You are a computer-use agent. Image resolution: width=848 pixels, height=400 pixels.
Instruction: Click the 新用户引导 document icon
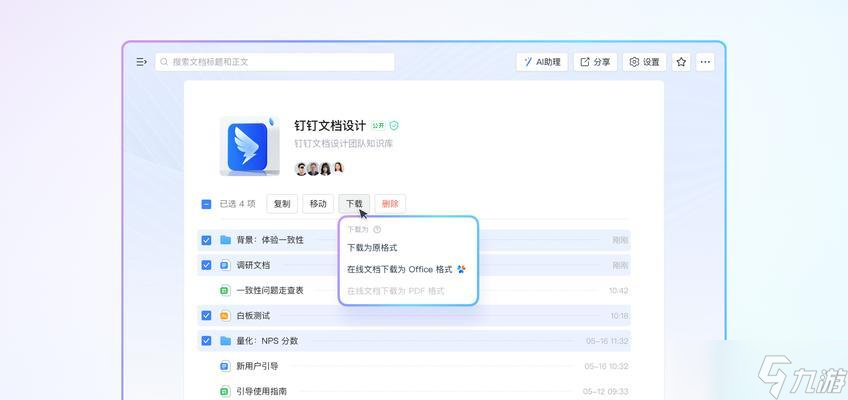point(226,366)
